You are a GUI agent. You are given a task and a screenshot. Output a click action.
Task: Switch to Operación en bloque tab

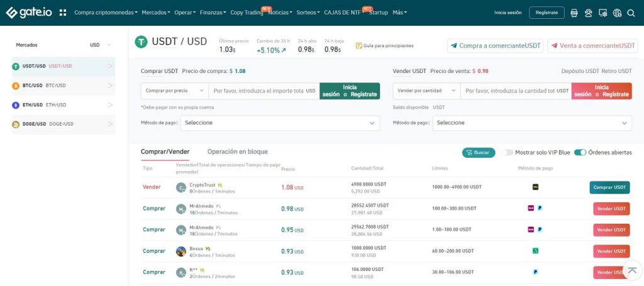(237, 152)
